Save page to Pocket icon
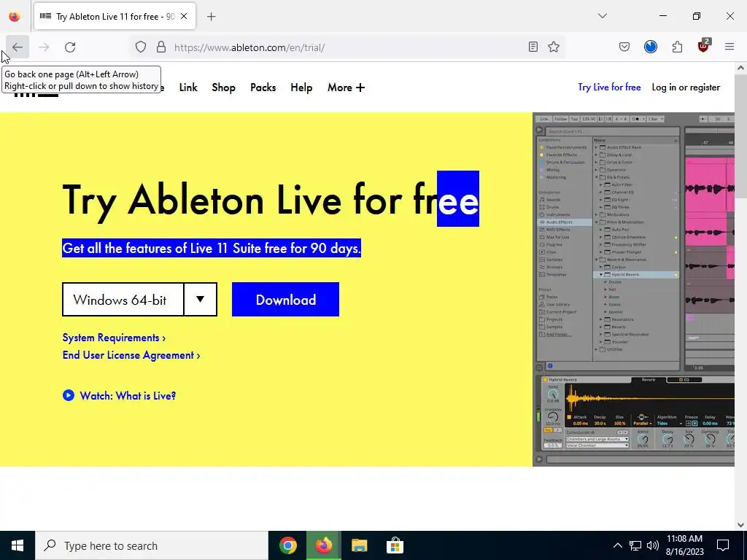The image size is (747, 560). (624, 47)
